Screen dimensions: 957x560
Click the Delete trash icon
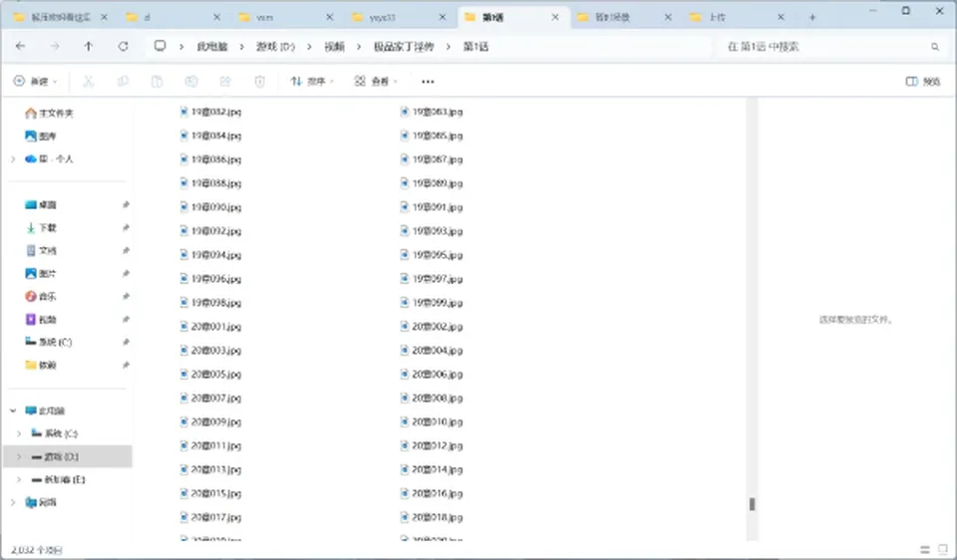(x=259, y=81)
